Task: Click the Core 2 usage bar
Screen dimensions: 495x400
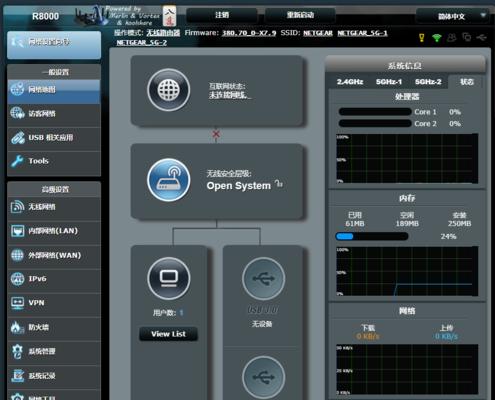Action: tap(375, 123)
